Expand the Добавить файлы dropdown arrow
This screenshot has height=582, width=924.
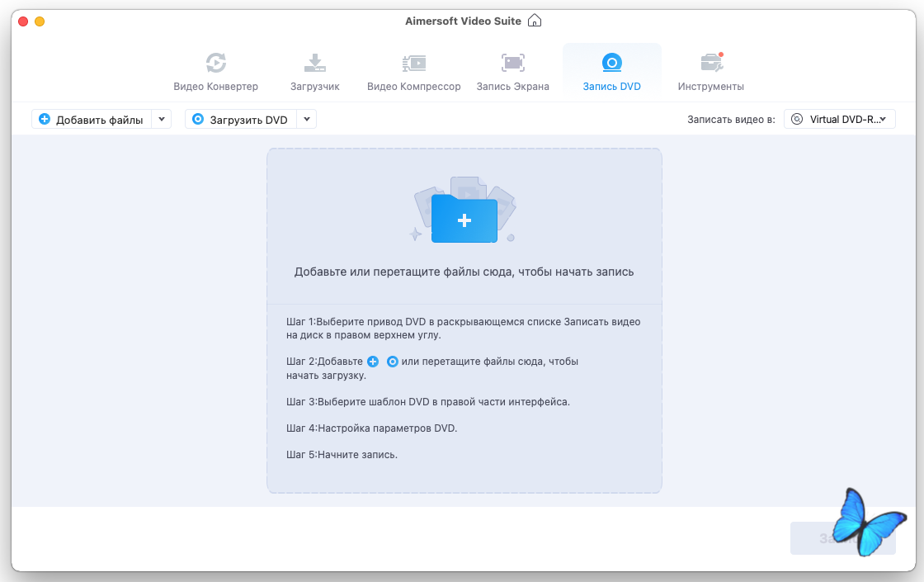(x=162, y=119)
